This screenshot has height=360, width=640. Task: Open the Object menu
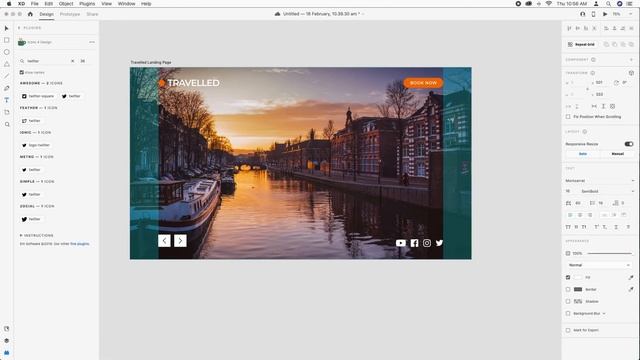click(66, 4)
